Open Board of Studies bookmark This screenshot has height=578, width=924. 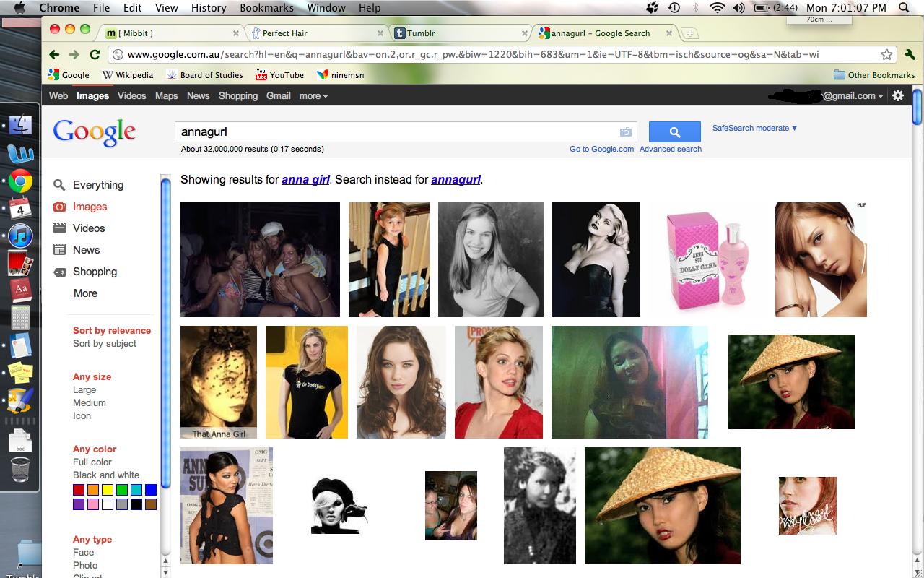(204, 74)
